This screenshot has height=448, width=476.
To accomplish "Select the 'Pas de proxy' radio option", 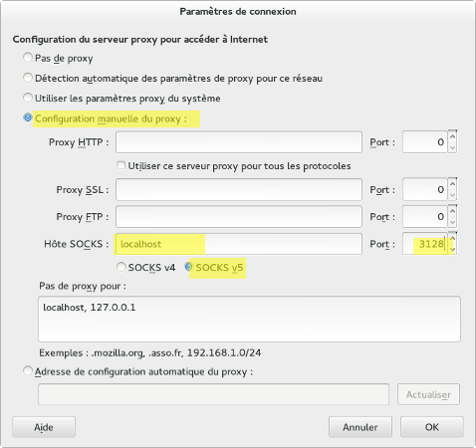I will [x=28, y=58].
